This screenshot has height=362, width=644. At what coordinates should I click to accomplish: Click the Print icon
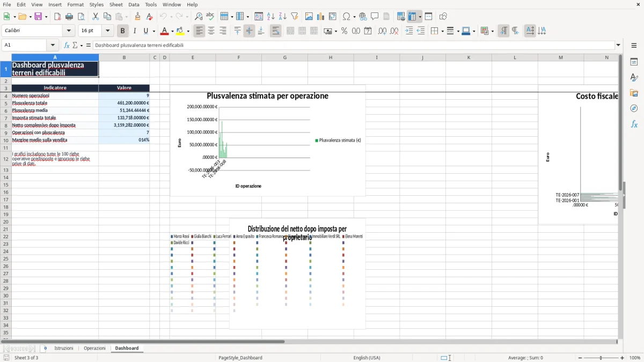pos(69,17)
